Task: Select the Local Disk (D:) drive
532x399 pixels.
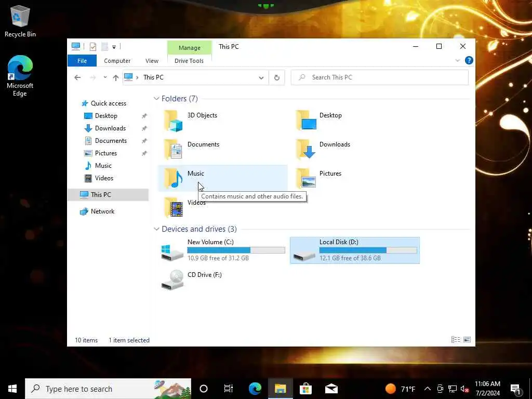Action: pyautogui.click(x=354, y=250)
